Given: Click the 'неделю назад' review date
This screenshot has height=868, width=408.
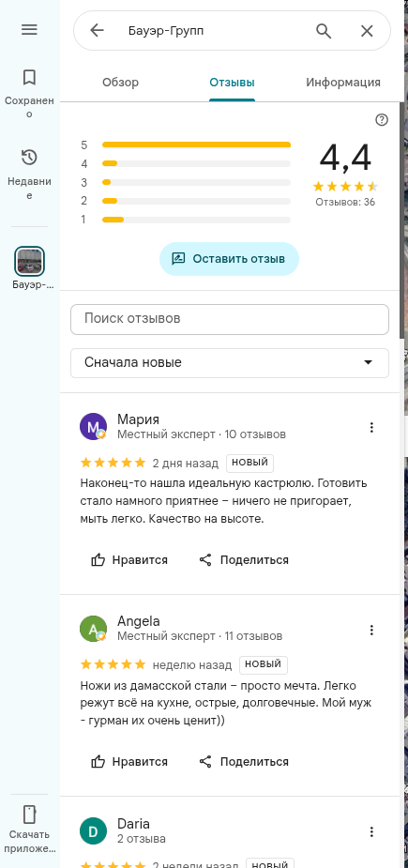Looking at the screenshot, I should [192, 664].
